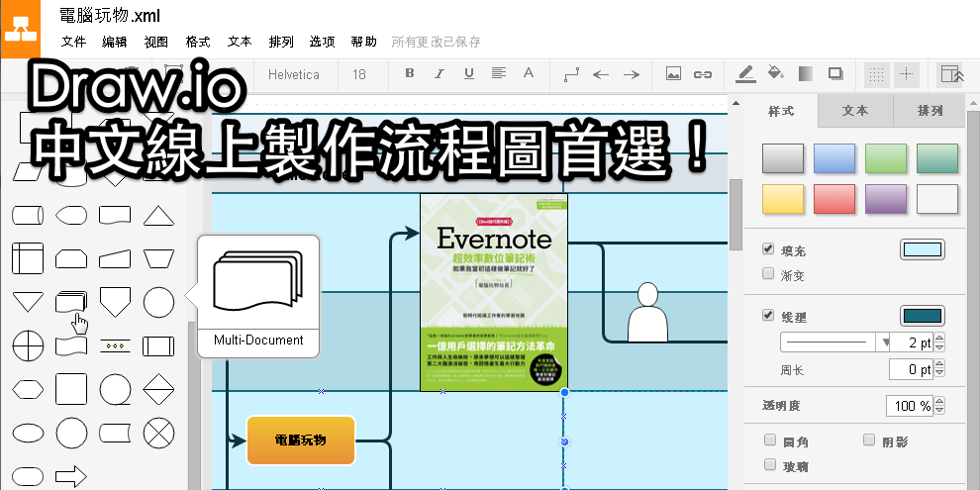The image size is (980, 490).
Task: Enable the 阴影 shadow checkbox
Action: pos(869,440)
